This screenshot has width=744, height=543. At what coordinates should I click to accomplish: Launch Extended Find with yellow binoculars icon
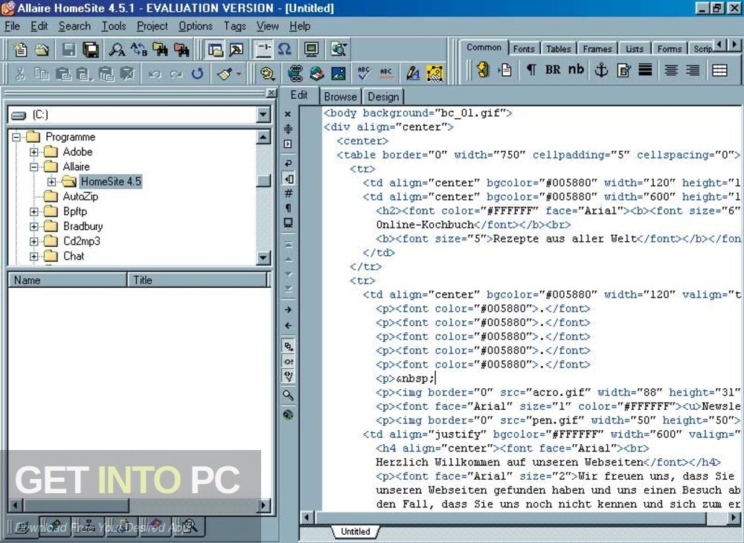pos(160,49)
